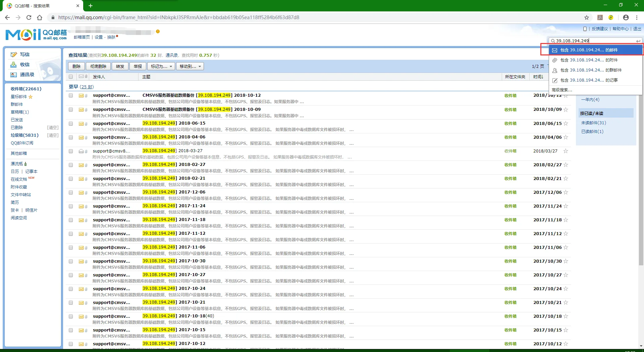
Task: Check the box for the 2018-10-09 email
Action: coord(71,109)
